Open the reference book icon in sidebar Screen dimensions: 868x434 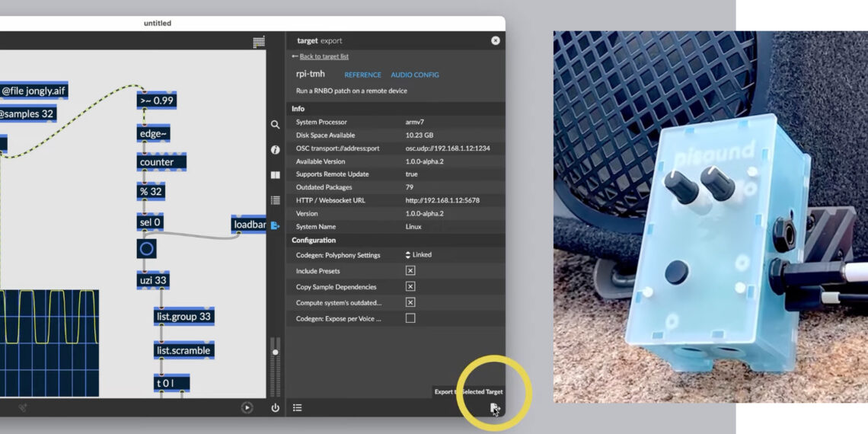pos(276,175)
